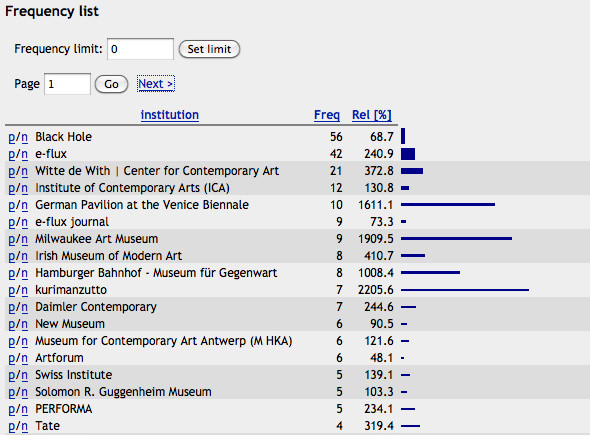This screenshot has height=435, width=590.
Task: Select the text 'Hamburger Bahnhof - Museum für Gegenwart'
Action: click(x=156, y=272)
